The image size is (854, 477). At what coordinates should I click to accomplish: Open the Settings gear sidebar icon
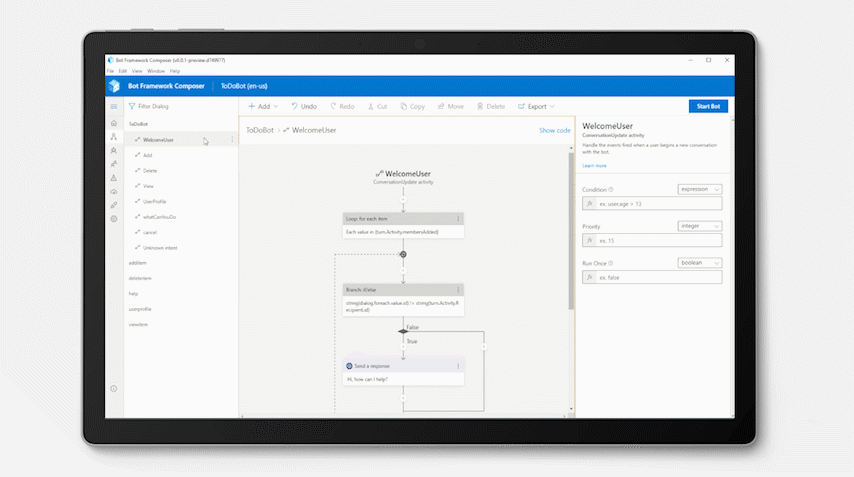(x=114, y=219)
